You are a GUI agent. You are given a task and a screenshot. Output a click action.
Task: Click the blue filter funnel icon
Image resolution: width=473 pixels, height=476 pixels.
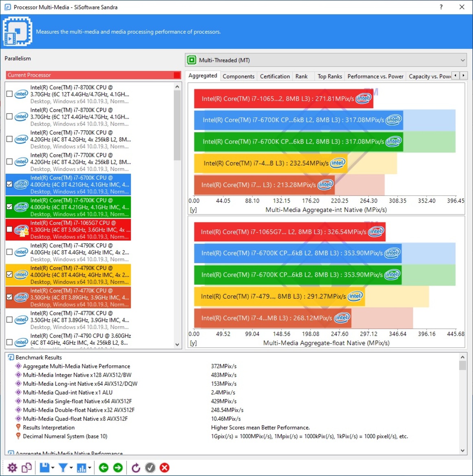click(x=63, y=467)
